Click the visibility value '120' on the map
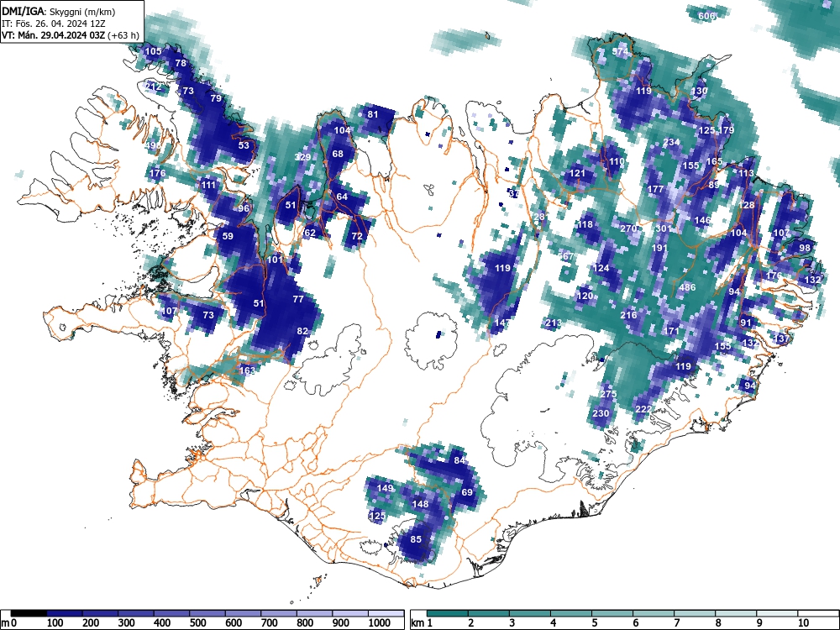 coord(585,296)
